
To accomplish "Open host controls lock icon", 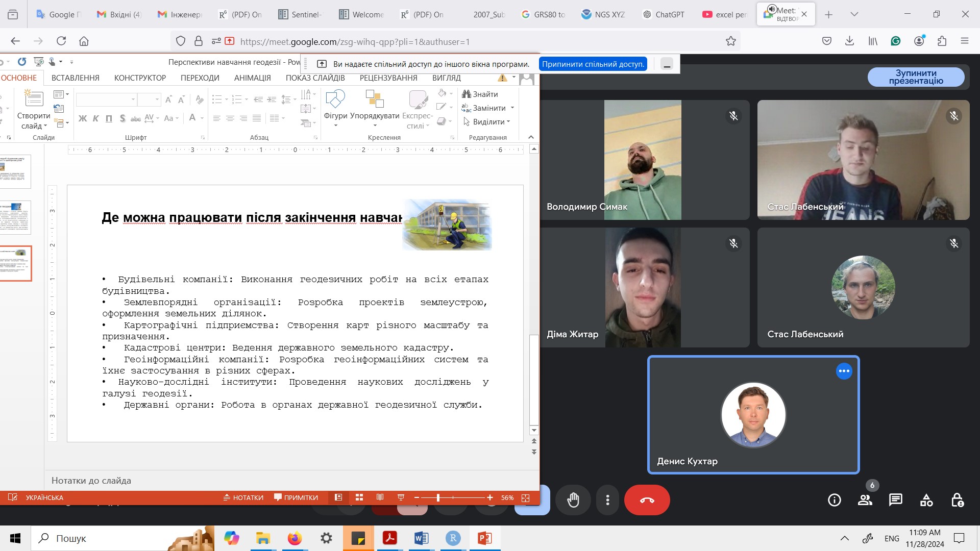I will tap(957, 500).
